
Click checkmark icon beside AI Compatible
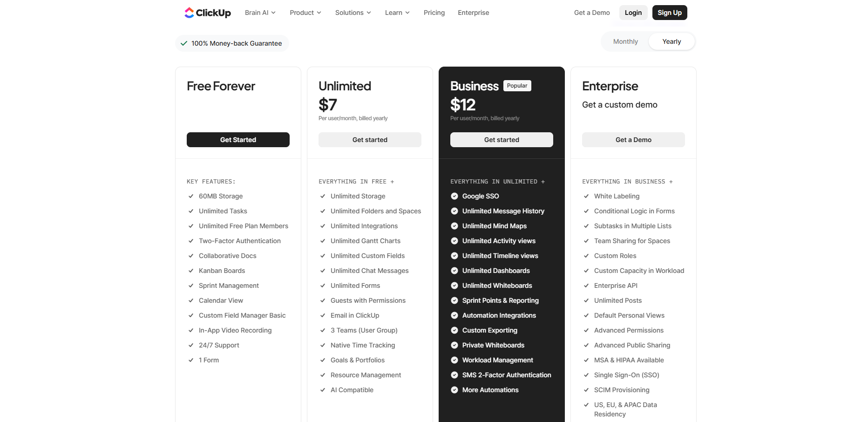pos(323,390)
